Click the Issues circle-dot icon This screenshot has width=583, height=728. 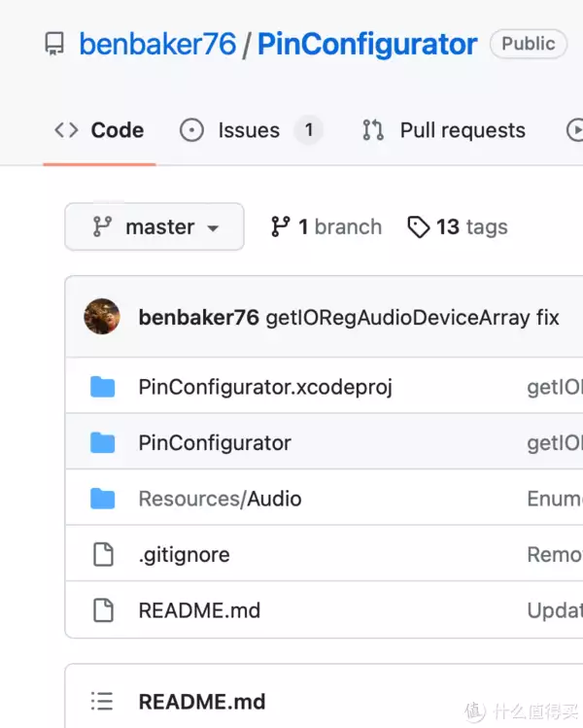pos(191,130)
